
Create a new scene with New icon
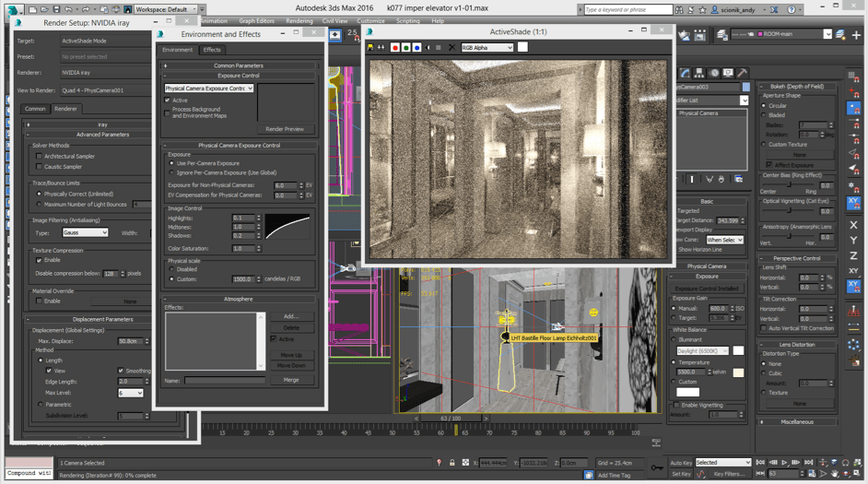tap(32, 9)
